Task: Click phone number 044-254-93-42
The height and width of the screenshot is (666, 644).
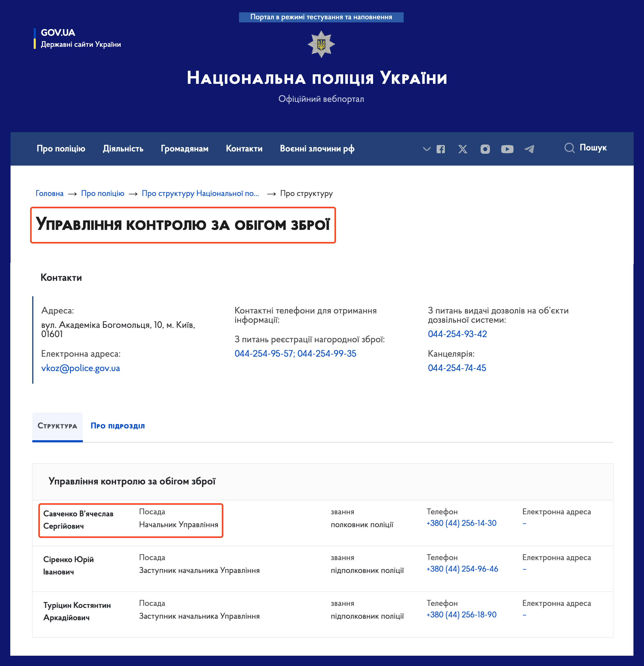Action: click(x=457, y=334)
